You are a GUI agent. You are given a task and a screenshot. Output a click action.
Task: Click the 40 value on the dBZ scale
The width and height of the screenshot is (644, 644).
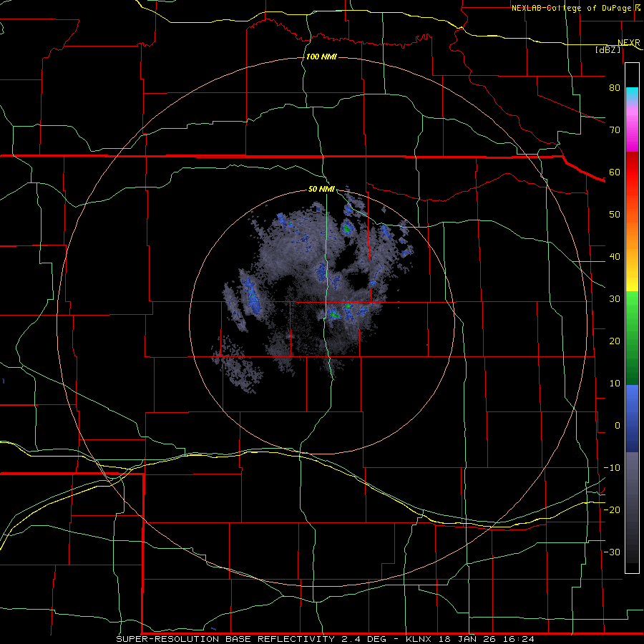(615, 257)
